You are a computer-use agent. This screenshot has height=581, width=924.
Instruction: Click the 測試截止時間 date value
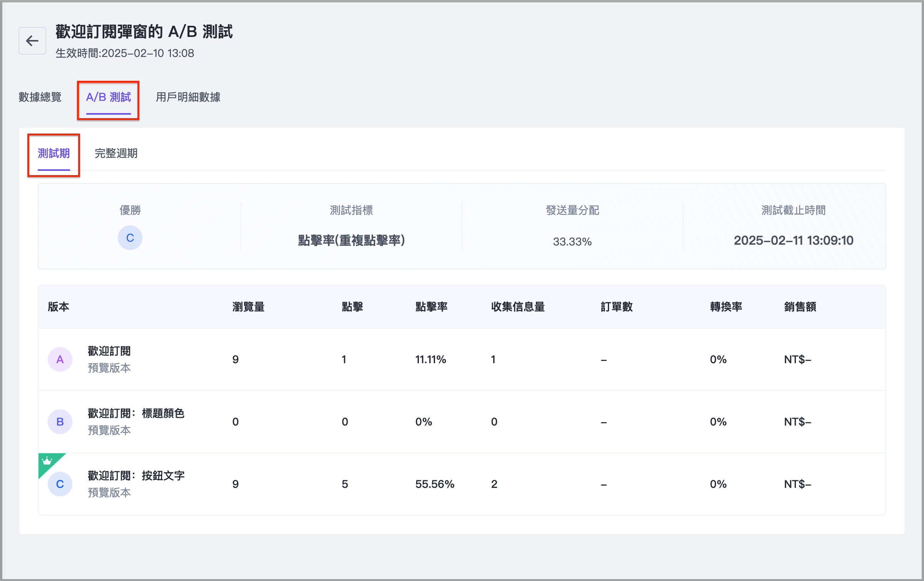pos(793,241)
